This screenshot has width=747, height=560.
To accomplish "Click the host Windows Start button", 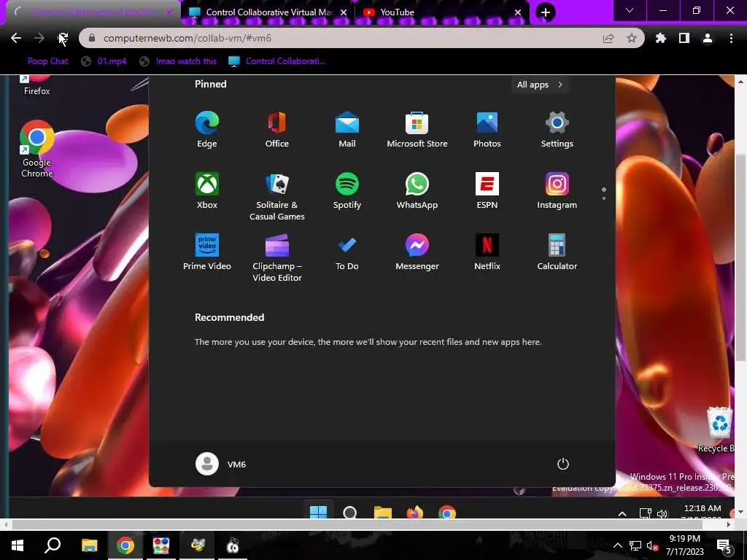I will (x=18, y=545).
